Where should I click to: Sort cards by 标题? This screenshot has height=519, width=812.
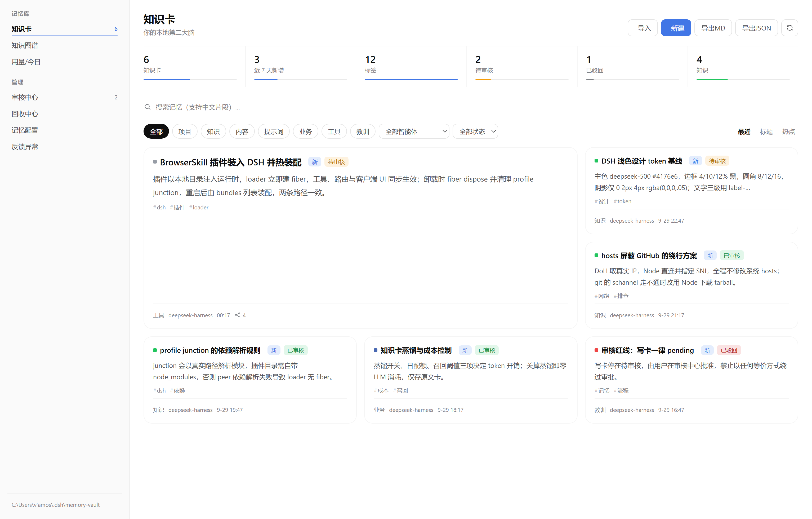(766, 132)
